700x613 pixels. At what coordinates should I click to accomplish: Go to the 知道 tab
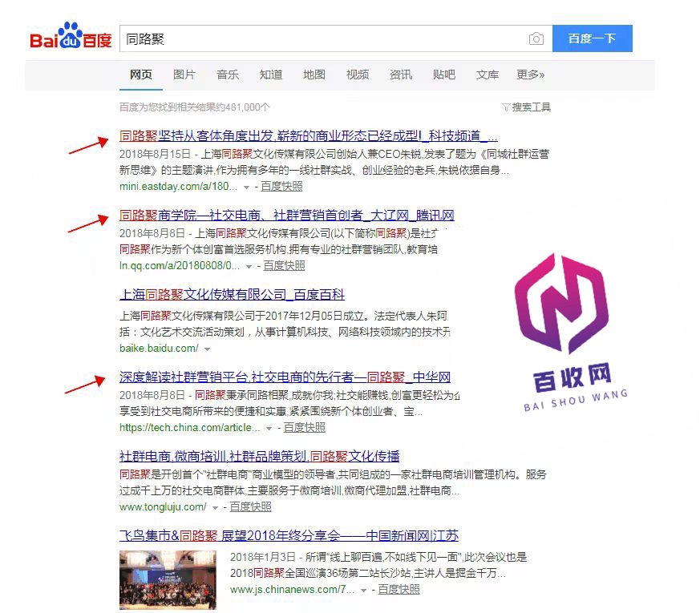pos(271,75)
